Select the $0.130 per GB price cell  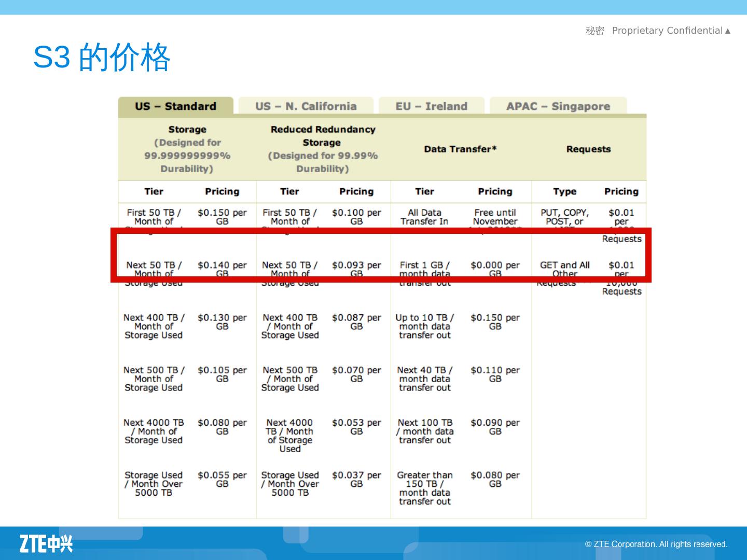click(222, 322)
